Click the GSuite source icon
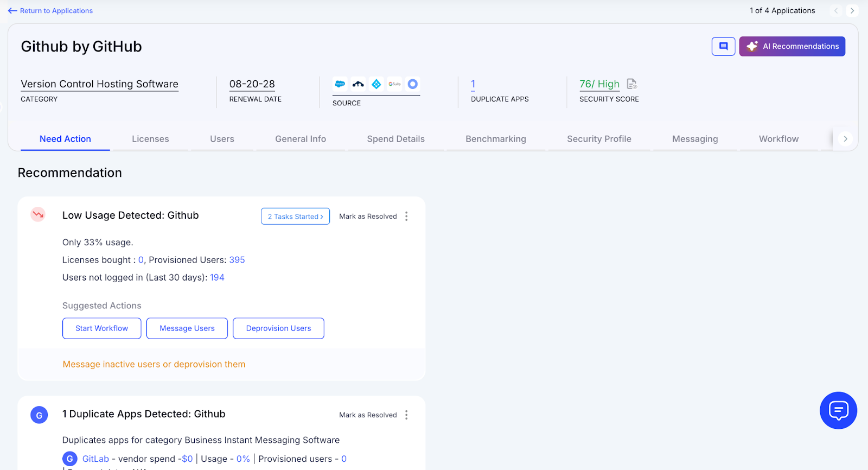 (x=394, y=84)
